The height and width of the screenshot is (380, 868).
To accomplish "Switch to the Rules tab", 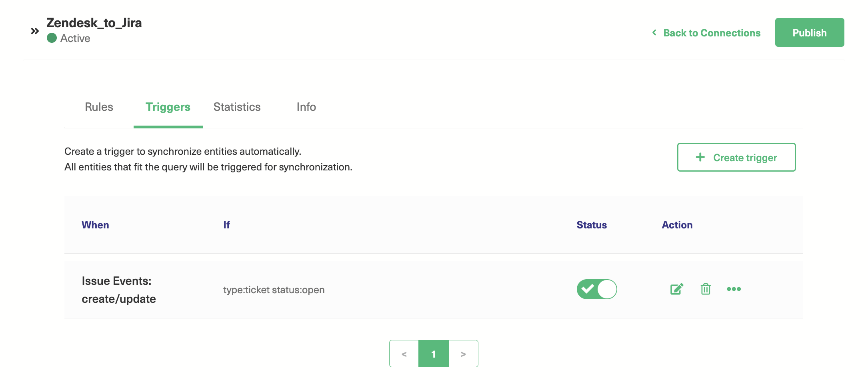I will coord(98,107).
